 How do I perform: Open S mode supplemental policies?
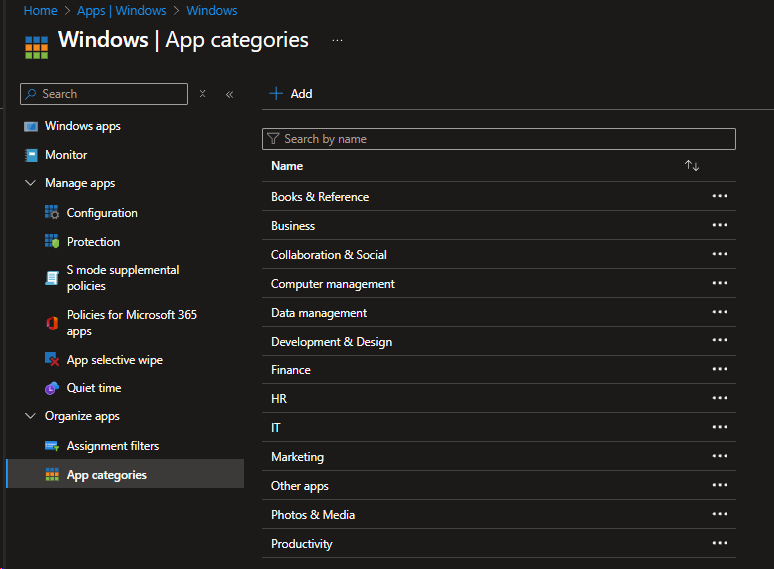pyautogui.click(x=123, y=278)
